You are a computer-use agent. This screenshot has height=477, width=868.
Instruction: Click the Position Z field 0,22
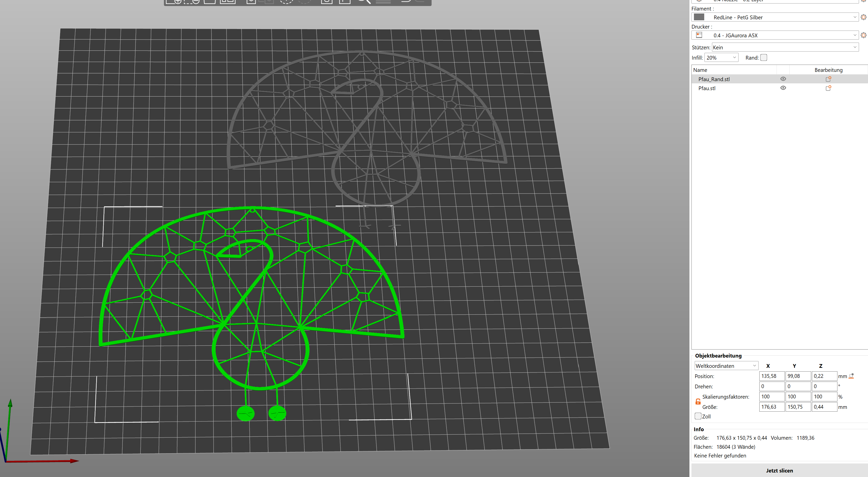click(x=824, y=376)
